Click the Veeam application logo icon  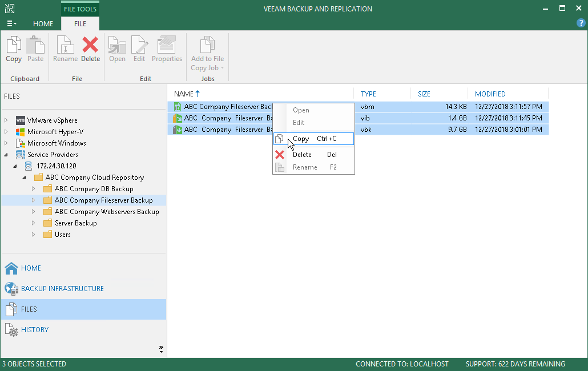click(x=10, y=9)
